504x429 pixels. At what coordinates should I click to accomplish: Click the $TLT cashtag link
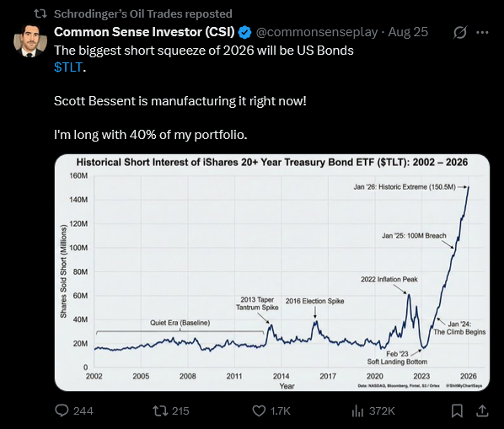[x=68, y=67]
